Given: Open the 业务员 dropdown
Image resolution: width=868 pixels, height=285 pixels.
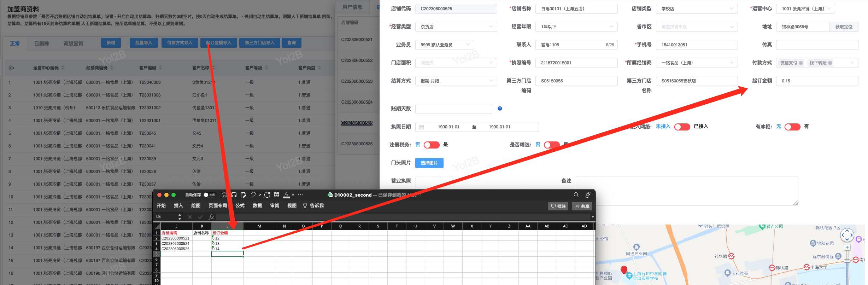Looking at the screenshot, I should [445, 45].
